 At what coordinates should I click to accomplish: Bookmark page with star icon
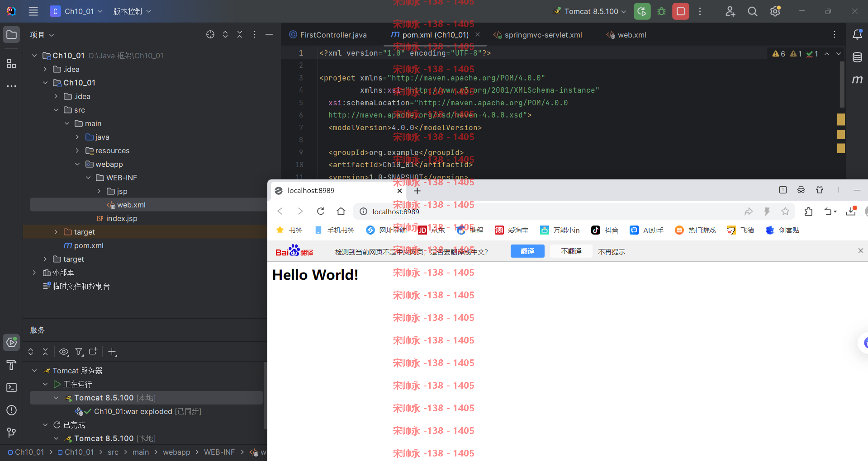[x=785, y=211]
